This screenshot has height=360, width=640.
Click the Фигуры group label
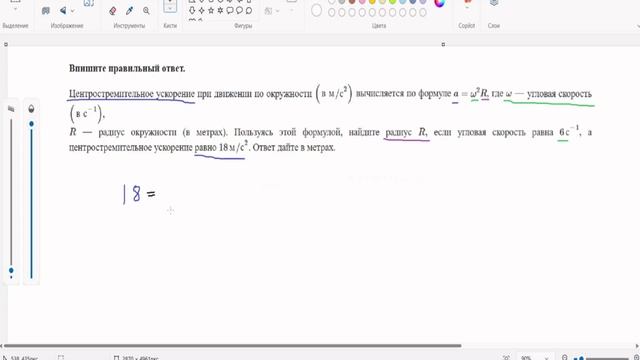tap(243, 26)
